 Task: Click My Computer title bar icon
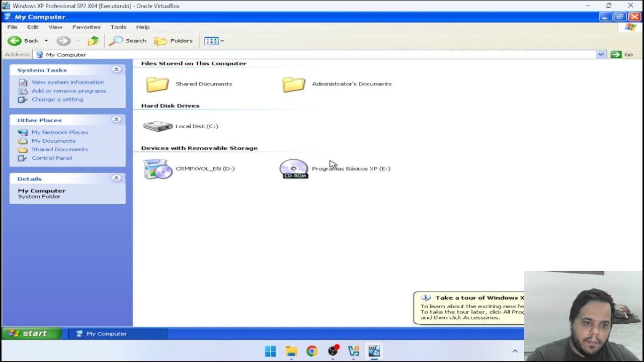click(x=8, y=17)
